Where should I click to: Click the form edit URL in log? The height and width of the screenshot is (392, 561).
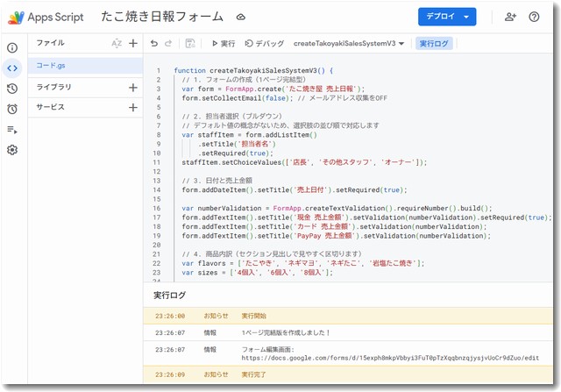(390, 358)
